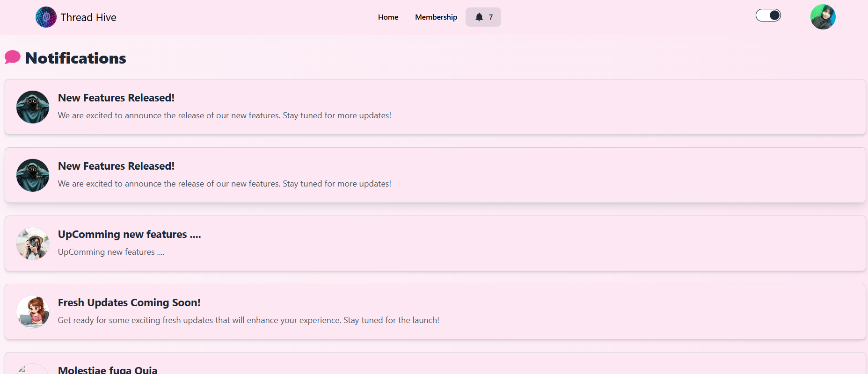Open the UpComming new features .... title
The width and height of the screenshot is (868, 374).
130,234
